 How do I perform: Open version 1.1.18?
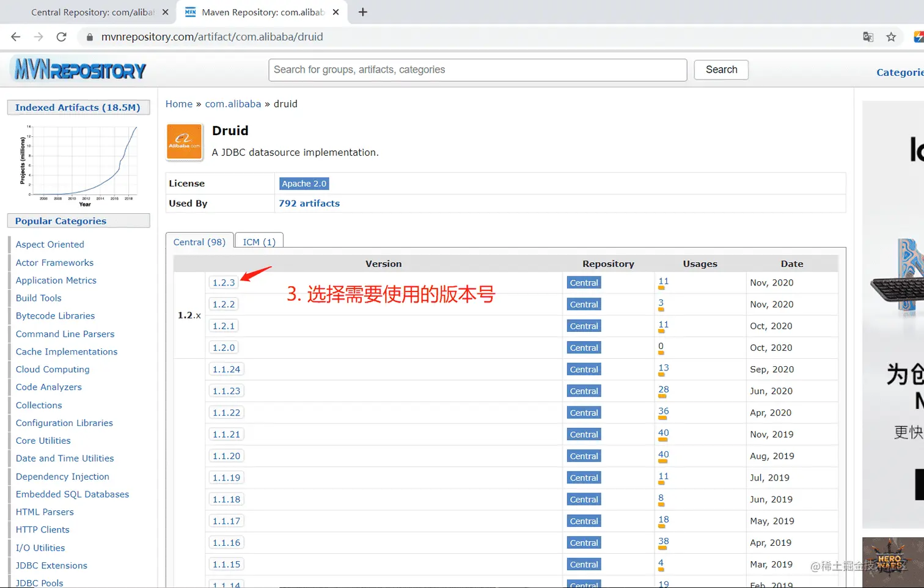coord(226,499)
